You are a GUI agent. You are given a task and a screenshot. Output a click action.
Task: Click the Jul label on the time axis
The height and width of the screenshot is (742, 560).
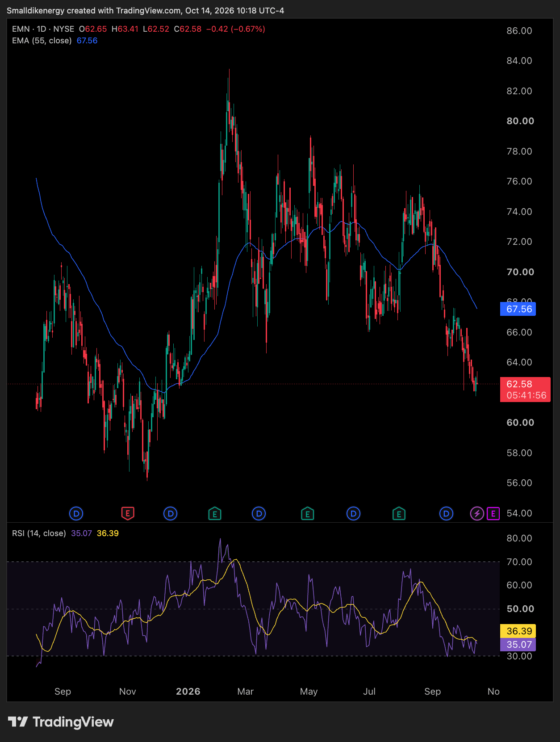pyautogui.click(x=369, y=692)
